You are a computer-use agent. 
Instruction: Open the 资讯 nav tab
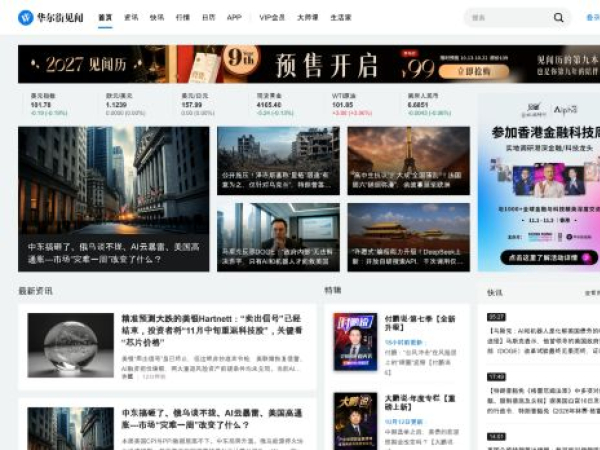coord(131,18)
